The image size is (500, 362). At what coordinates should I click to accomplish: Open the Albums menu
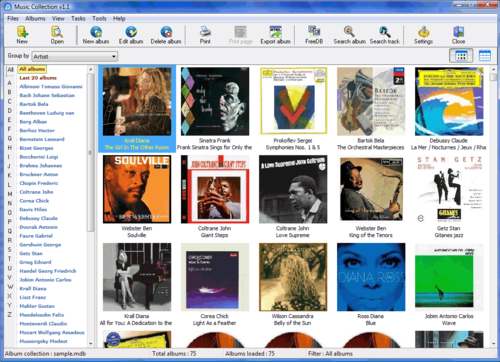click(x=35, y=18)
